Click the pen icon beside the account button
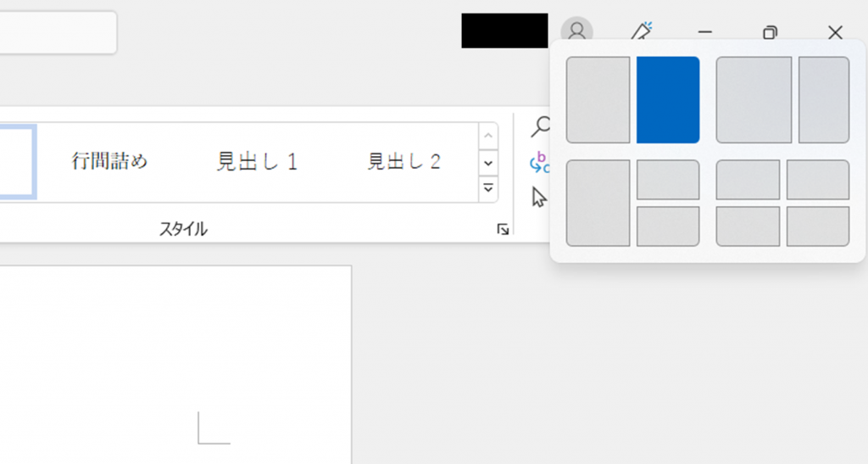The width and height of the screenshot is (868, 464). click(x=642, y=32)
